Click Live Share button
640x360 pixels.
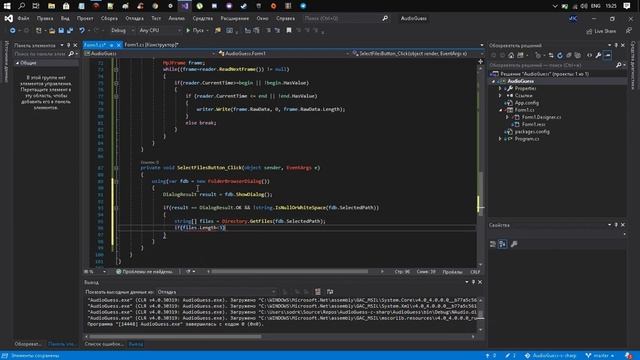[x=601, y=31]
